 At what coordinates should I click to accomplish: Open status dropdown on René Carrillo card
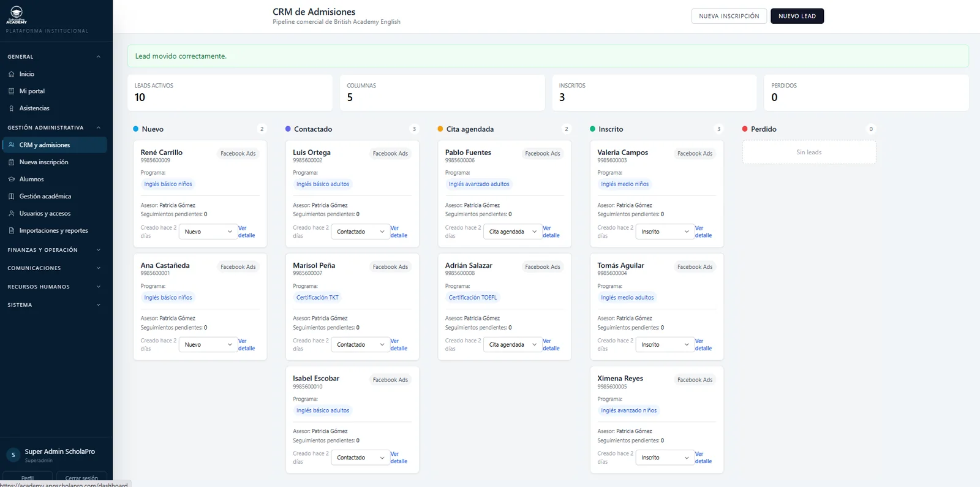(x=208, y=232)
